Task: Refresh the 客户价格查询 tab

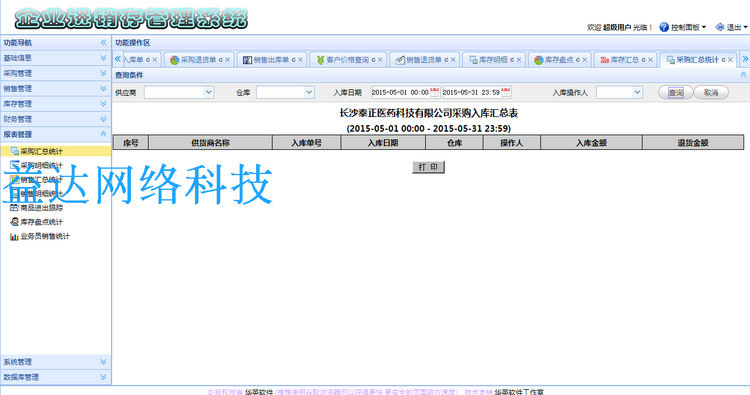Action: [373, 60]
